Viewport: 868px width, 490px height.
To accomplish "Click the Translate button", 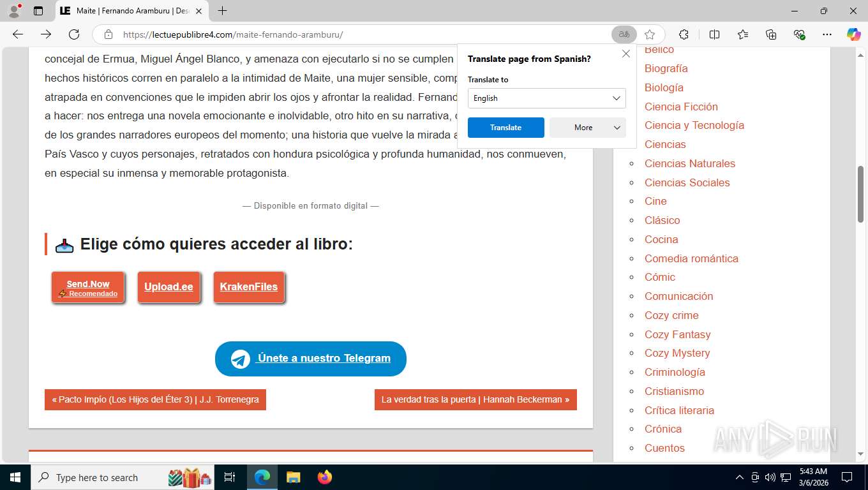I will click(506, 128).
